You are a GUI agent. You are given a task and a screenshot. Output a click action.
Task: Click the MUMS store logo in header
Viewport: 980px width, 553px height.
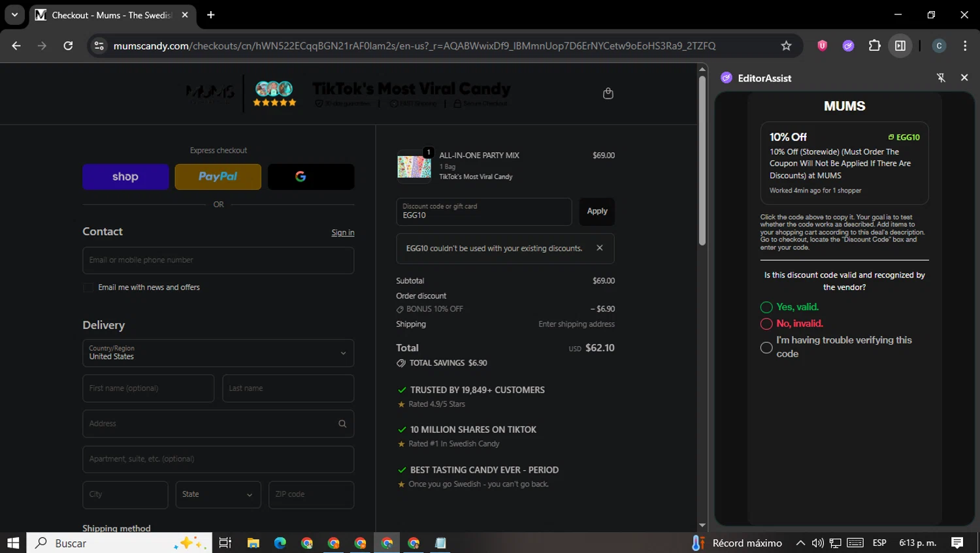tap(210, 93)
